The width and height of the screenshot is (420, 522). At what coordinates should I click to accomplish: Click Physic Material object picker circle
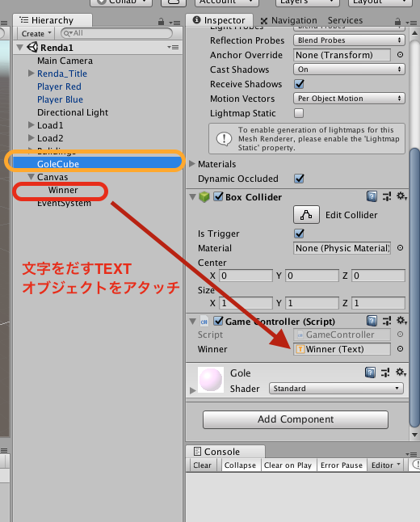click(x=400, y=248)
